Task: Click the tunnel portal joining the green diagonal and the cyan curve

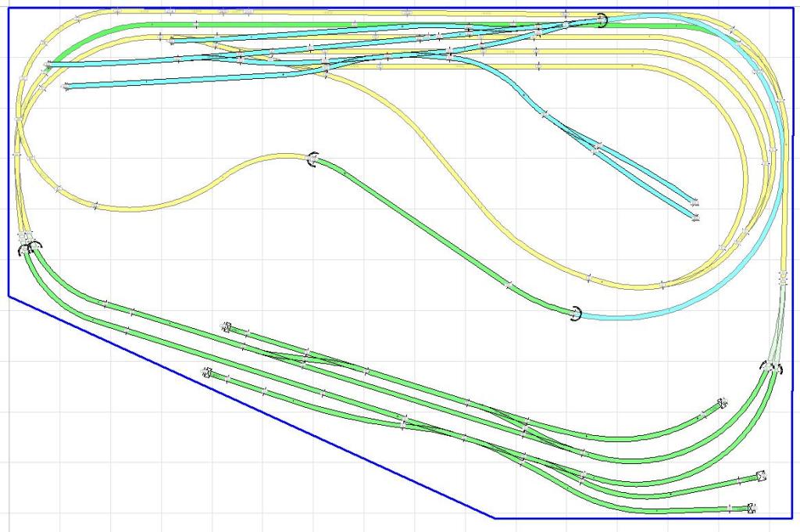Action: tap(577, 313)
